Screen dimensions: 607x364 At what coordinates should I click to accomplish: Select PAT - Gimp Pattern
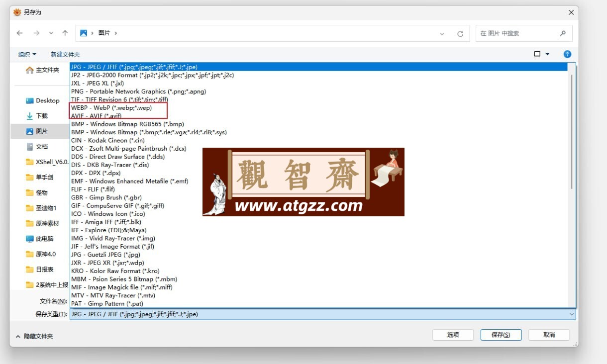click(319, 303)
